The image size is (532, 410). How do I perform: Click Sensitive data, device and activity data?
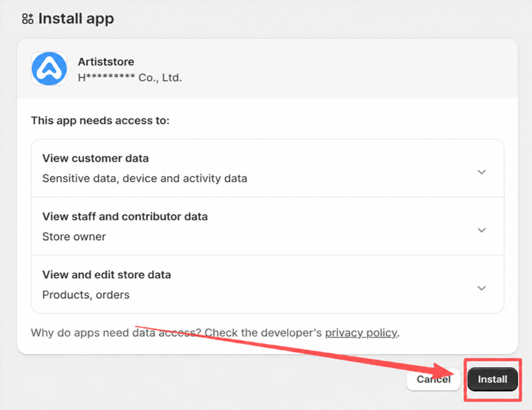(145, 178)
